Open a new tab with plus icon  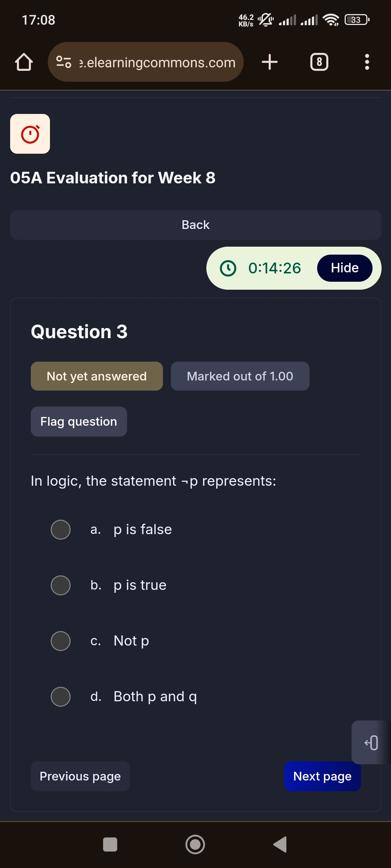(270, 62)
